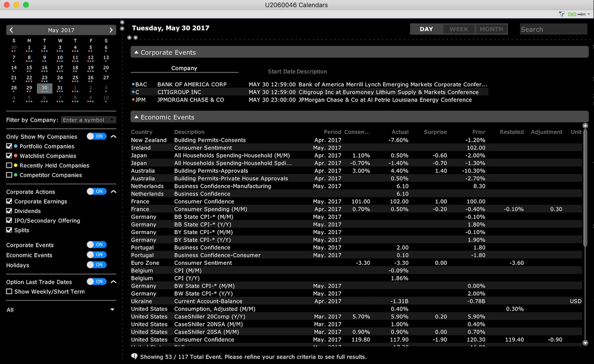Open the Filter by Company dropdown arrow
Image resolution: width=594 pixels, height=364 pixels.
(112, 120)
